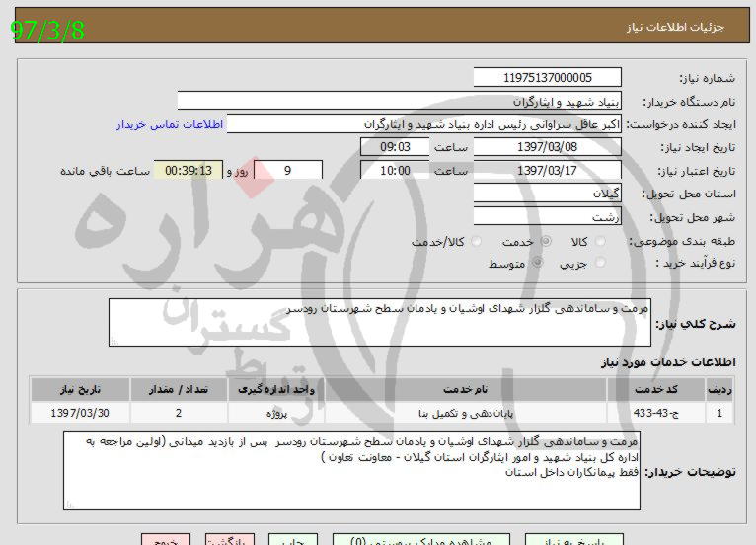Click the unit cell پروژه
756x545 pixels.
276,413
